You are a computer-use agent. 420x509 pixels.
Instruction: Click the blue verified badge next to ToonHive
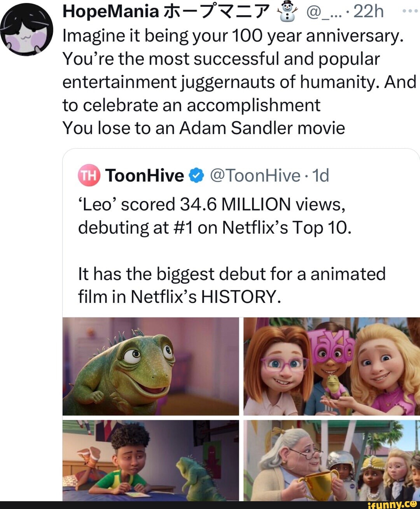[196, 175]
